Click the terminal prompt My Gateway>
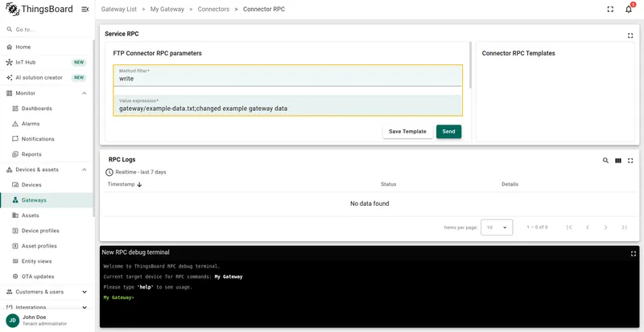Screen dimensions: 644x332 click(118, 297)
